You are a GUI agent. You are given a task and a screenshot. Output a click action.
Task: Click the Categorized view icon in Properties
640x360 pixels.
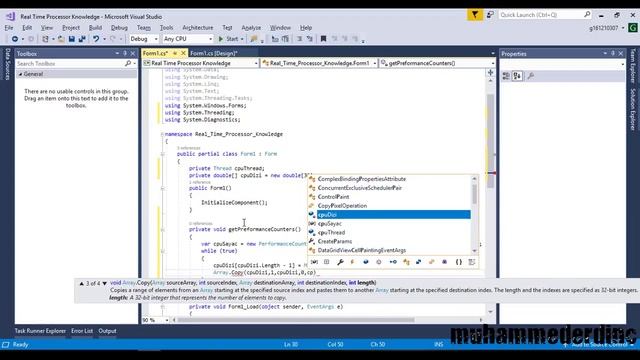(506, 76)
